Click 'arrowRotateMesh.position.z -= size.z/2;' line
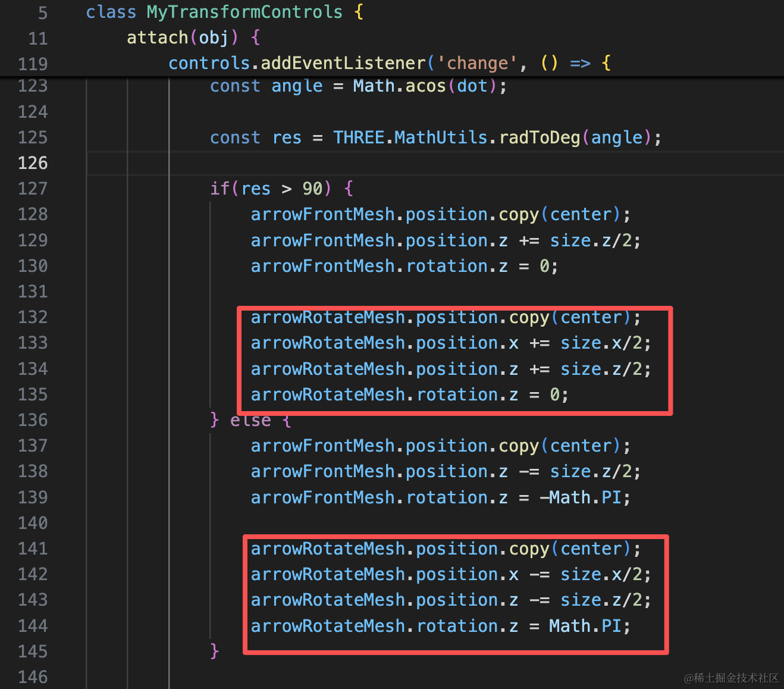784x689 pixels. click(451, 600)
